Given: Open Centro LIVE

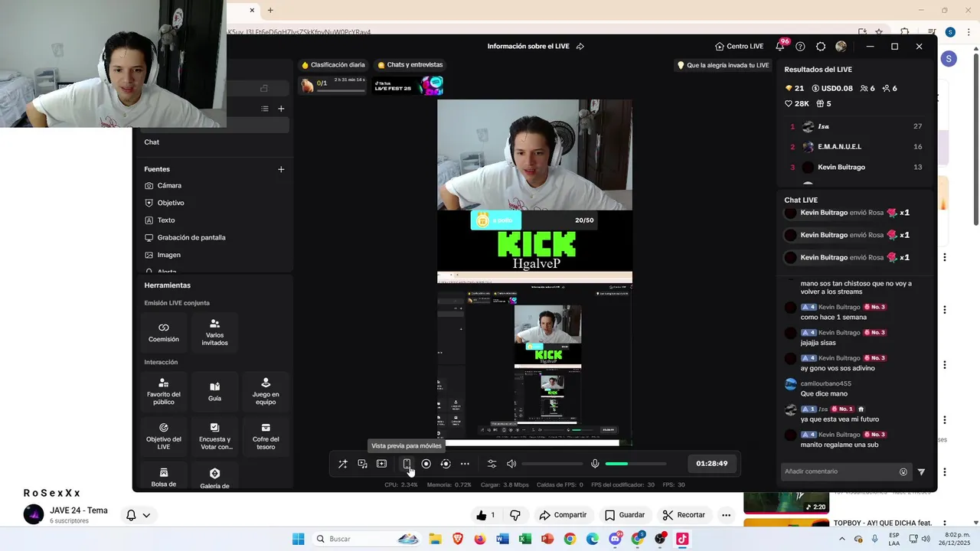Looking at the screenshot, I should coord(740,46).
